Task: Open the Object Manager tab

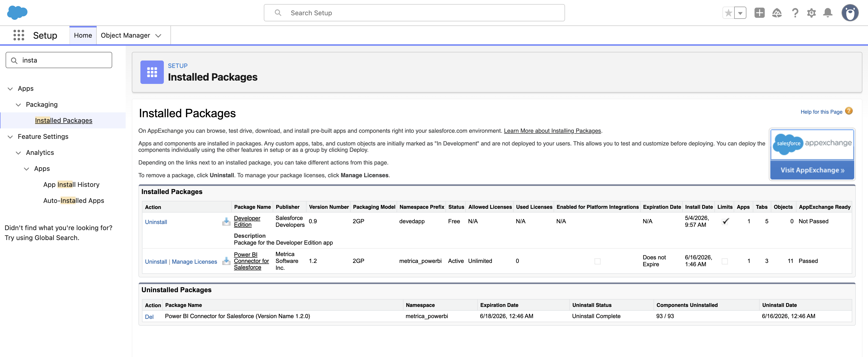Action: point(125,35)
